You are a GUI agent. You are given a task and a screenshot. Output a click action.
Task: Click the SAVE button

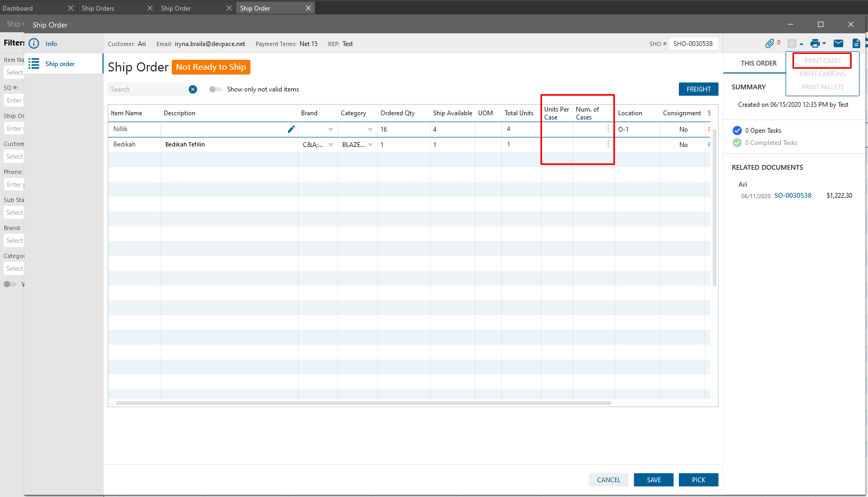click(x=654, y=480)
